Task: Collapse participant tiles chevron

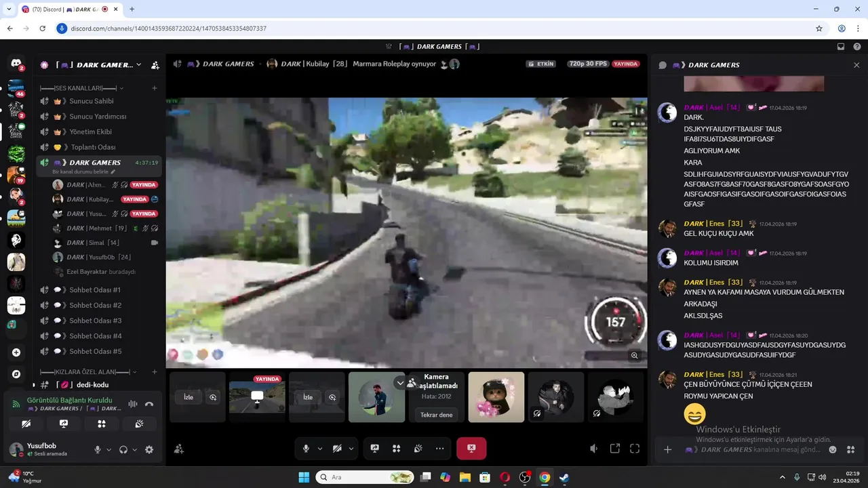Action: [x=400, y=383]
